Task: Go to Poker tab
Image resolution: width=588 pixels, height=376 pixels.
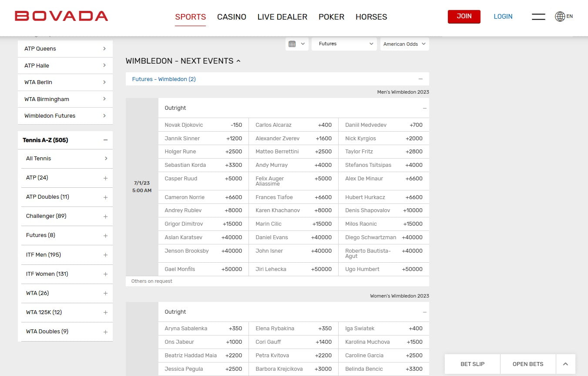Action: 331,17
